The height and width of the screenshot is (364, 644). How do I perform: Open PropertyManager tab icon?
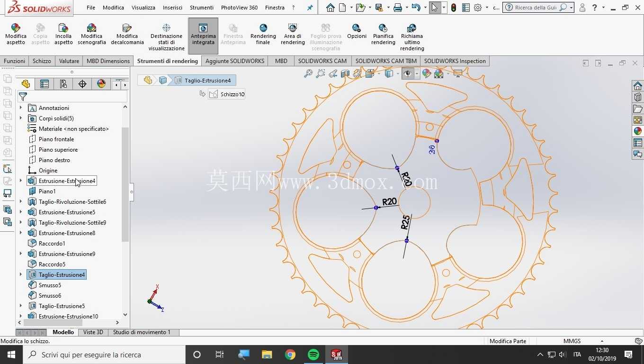pyautogui.click(x=45, y=84)
